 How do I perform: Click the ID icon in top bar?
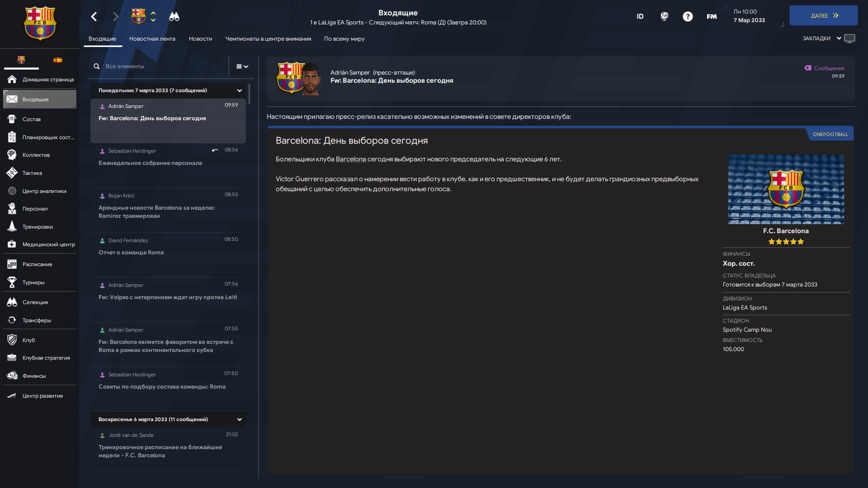click(640, 17)
